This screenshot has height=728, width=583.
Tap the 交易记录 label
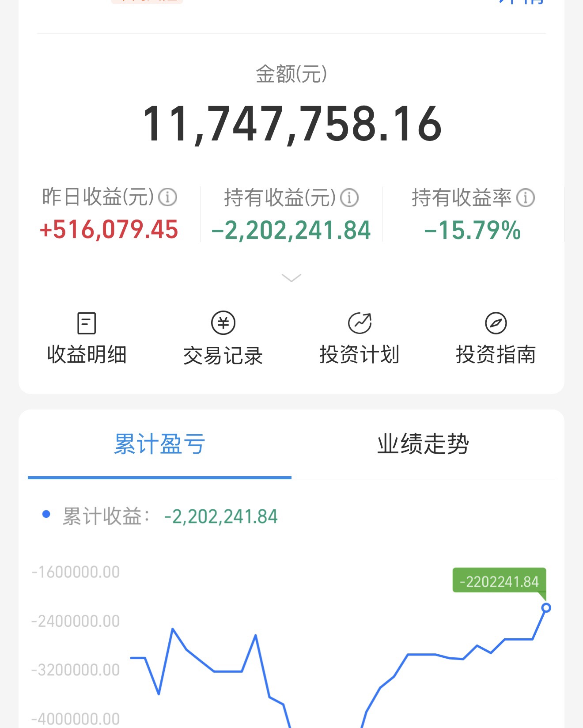223,356
